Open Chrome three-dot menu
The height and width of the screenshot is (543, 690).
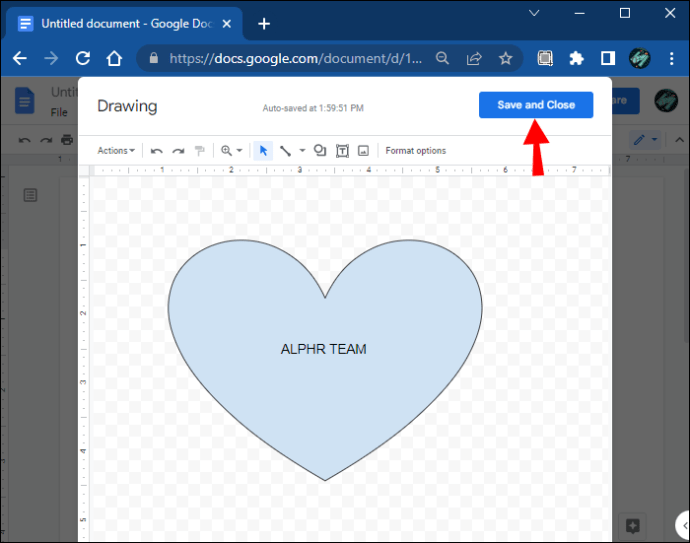pyautogui.click(x=672, y=58)
